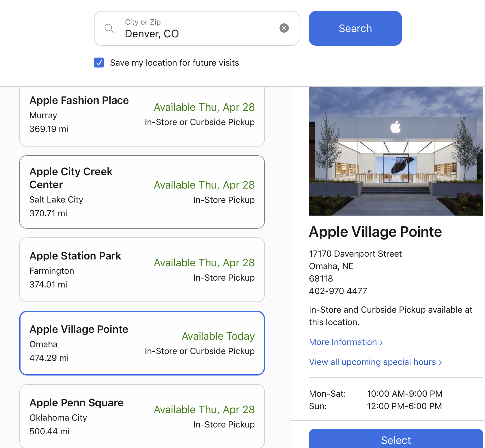Click the Apple Village Pointe heading
The image size is (485, 448).
click(375, 232)
